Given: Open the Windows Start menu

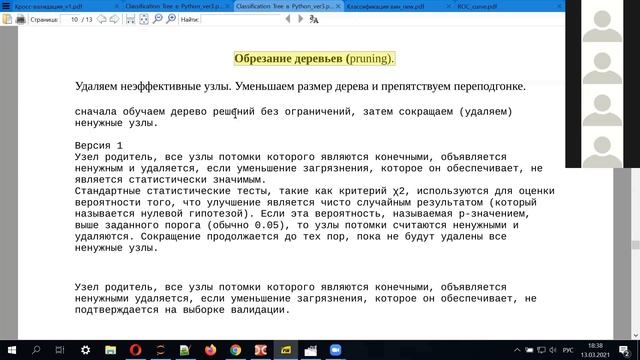Looking at the screenshot, I should pyautogui.click(x=11, y=350).
